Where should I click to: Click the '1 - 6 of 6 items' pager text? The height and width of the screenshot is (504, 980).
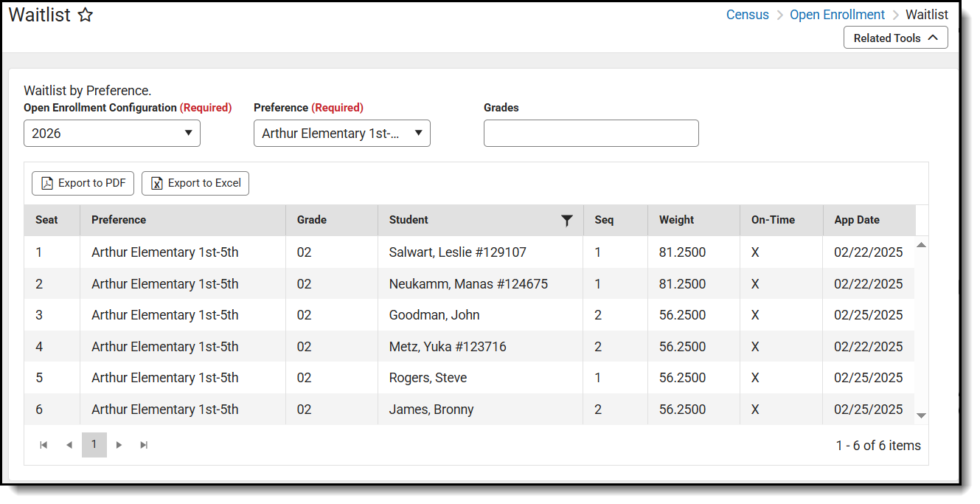(878, 446)
